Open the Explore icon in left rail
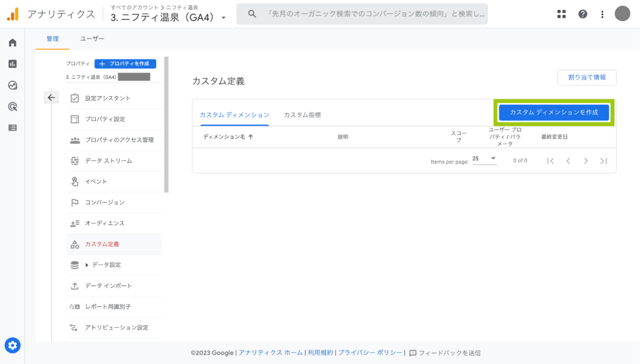This screenshot has width=640, height=364. (x=12, y=85)
